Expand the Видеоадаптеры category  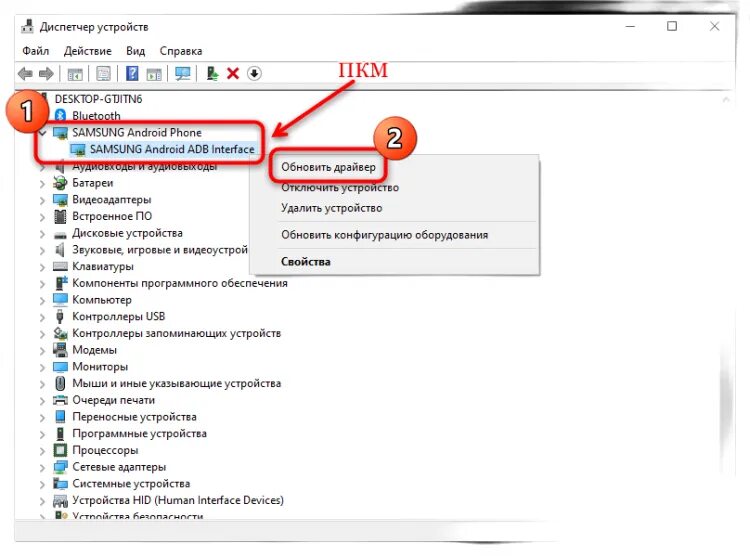[43, 200]
